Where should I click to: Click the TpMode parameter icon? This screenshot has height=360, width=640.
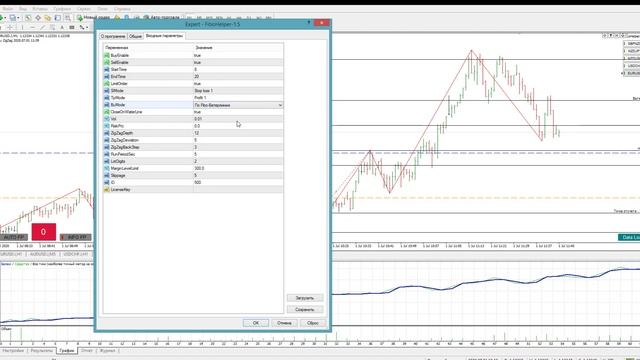pos(107,98)
